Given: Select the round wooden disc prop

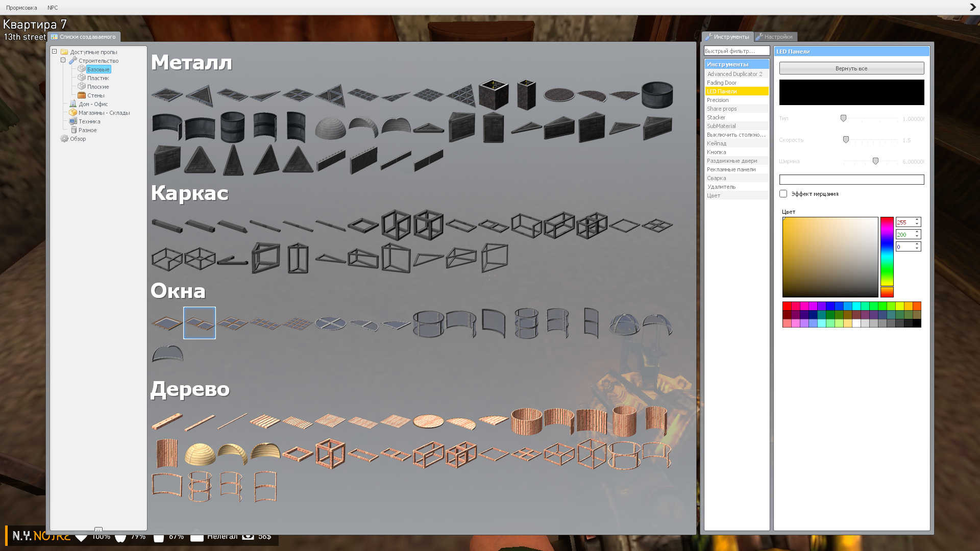Looking at the screenshot, I should pos(428,421).
